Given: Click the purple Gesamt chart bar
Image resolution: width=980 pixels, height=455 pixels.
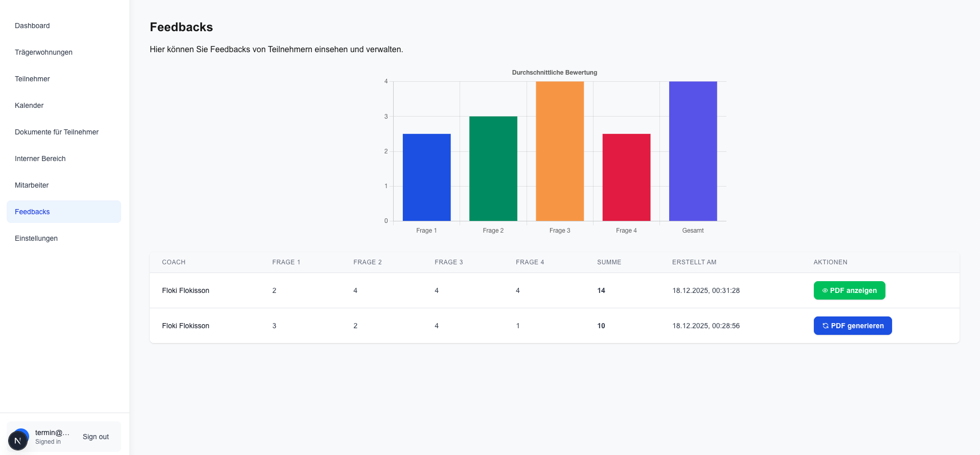Looking at the screenshot, I should 693,151.
